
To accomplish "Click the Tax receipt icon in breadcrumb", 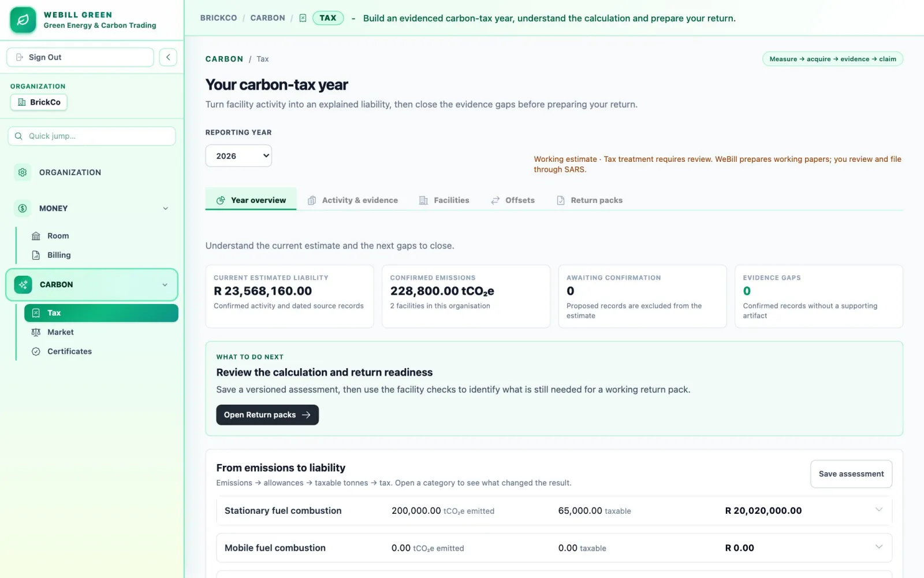I will pos(303,18).
